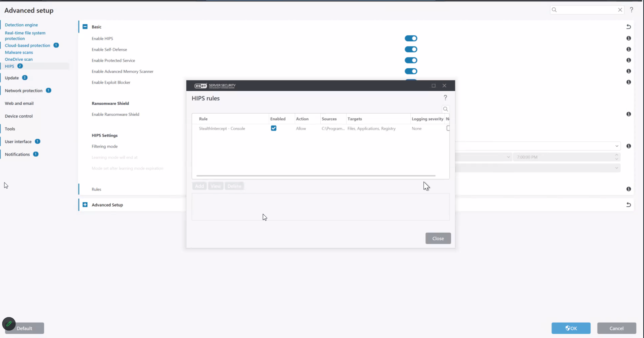Open Network protection in the sidebar

24,91
